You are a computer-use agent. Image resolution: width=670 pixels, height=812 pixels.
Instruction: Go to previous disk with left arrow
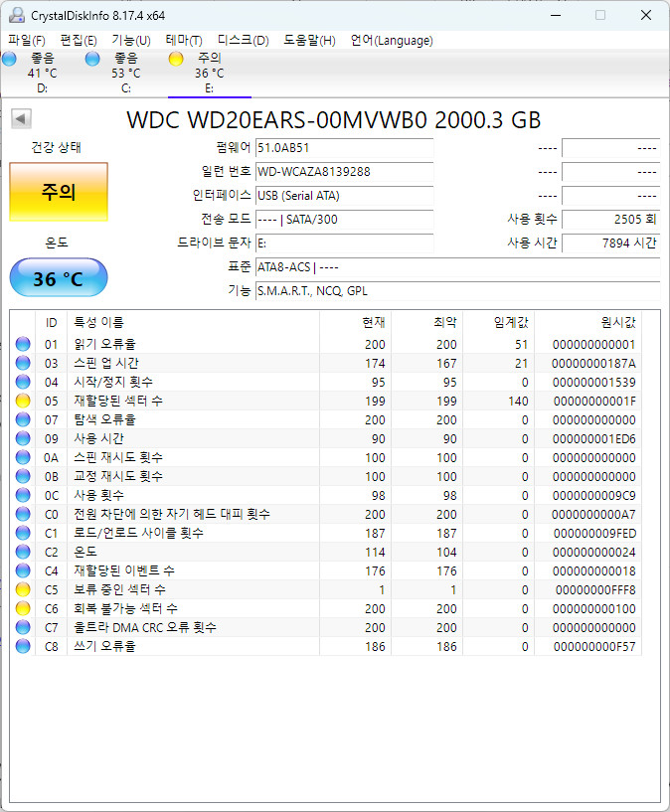click(x=21, y=118)
